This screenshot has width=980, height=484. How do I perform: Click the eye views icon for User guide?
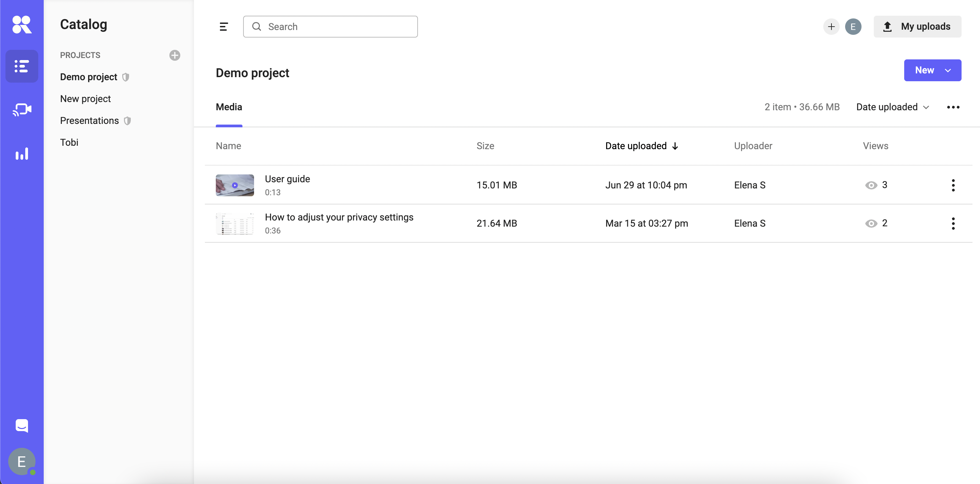pos(871,185)
